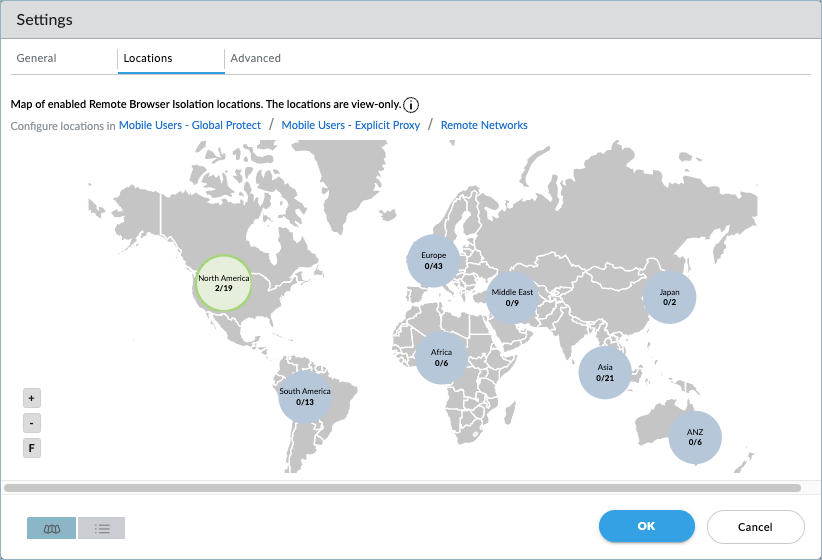822x560 pixels.
Task: Click the South America region bubble
Action: coord(305,397)
